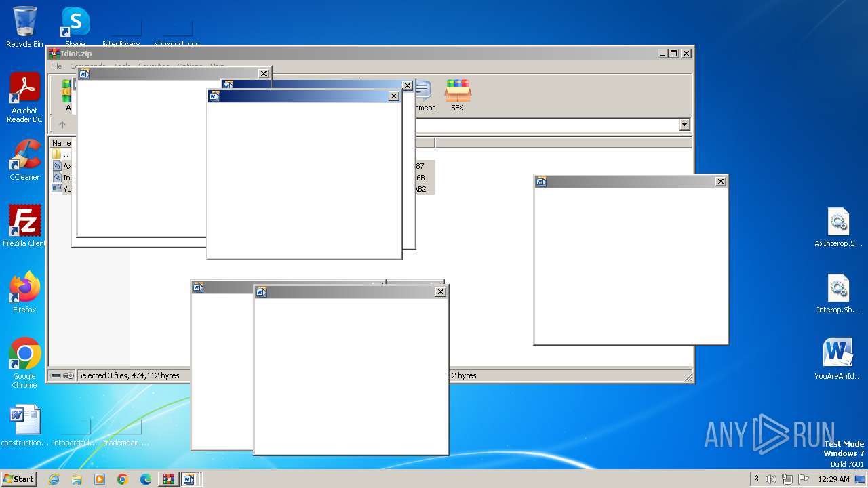Click the 12:29 AM taskbar clock

click(833, 479)
